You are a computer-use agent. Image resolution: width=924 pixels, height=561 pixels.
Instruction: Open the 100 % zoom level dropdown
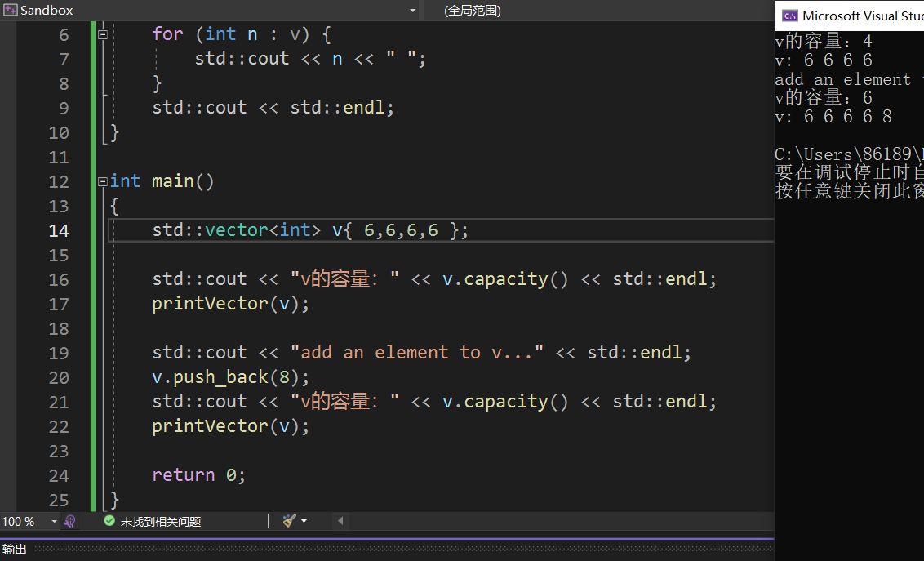tap(55, 521)
